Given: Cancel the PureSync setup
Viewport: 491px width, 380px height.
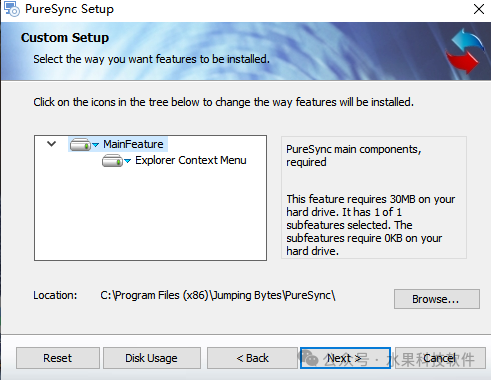Looking at the screenshot, I should 440,358.
